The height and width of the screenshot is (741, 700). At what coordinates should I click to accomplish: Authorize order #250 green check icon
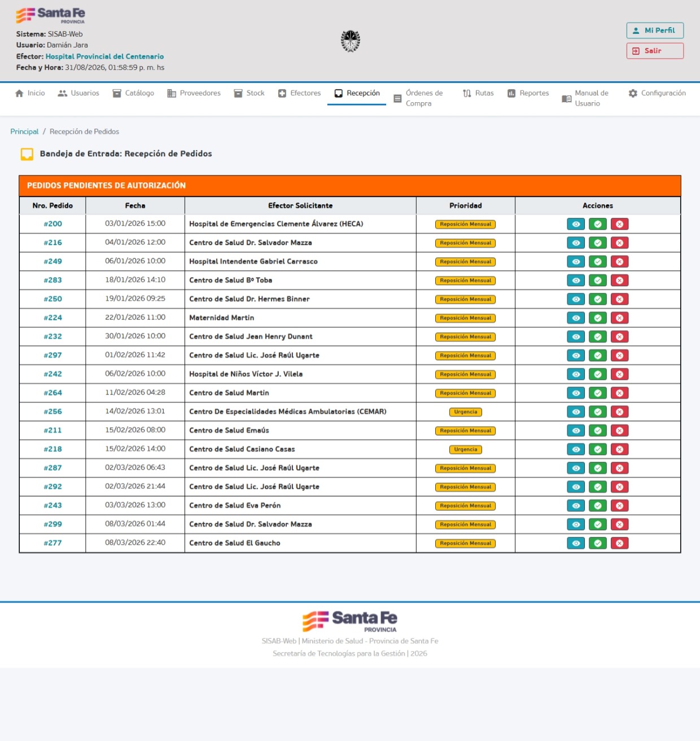click(598, 299)
